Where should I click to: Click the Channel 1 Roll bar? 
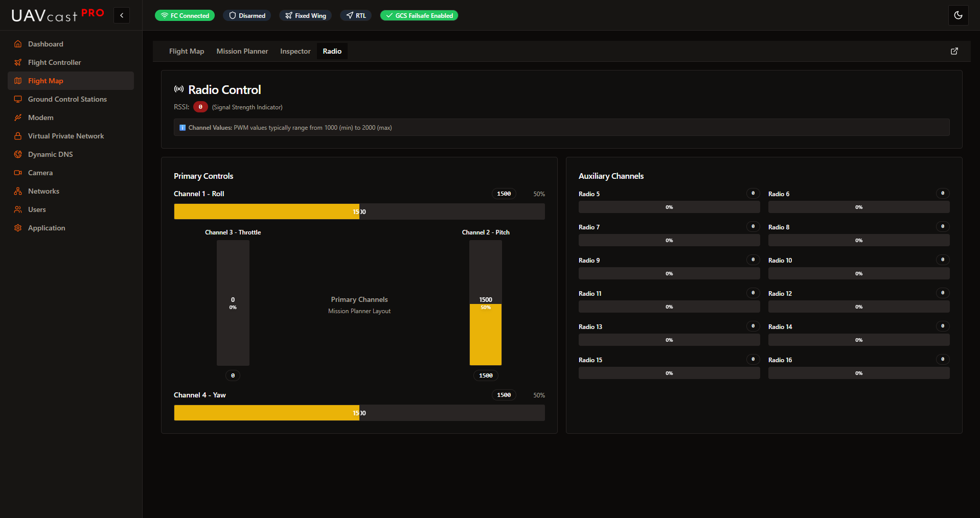359,211
